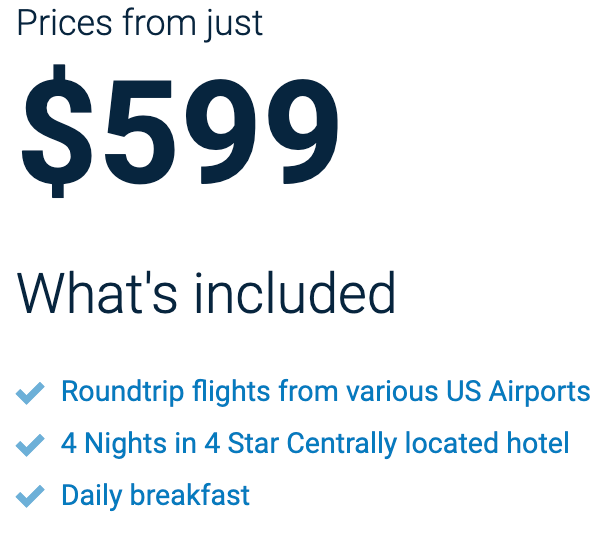The image size is (604, 544).
Task: Click the word Roundtrip in the first item
Action: [122, 392]
